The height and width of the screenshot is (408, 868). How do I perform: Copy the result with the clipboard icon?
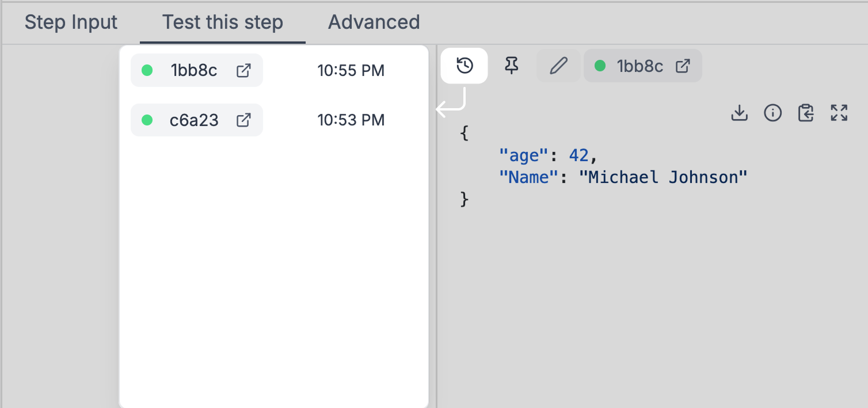coord(806,113)
